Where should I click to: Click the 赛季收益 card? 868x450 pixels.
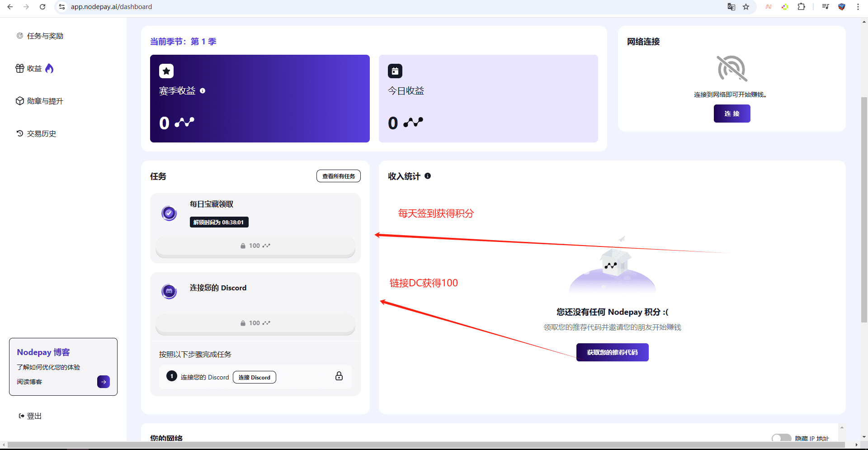tap(260, 99)
